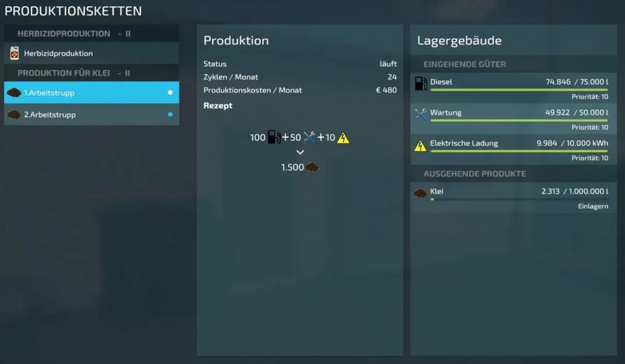Click the Klei output product icon
The height and width of the screenshot is (364, 625).
[x=420, y=194]
